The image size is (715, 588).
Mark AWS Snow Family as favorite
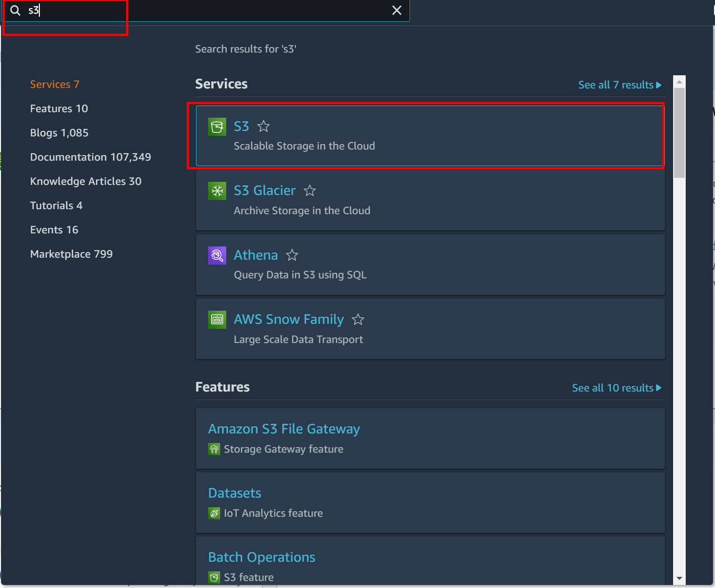pyautogui.click(x=358, y=319)
